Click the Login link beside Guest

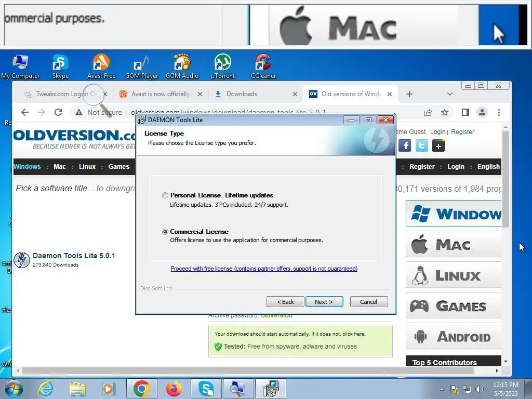pos(437,131)
